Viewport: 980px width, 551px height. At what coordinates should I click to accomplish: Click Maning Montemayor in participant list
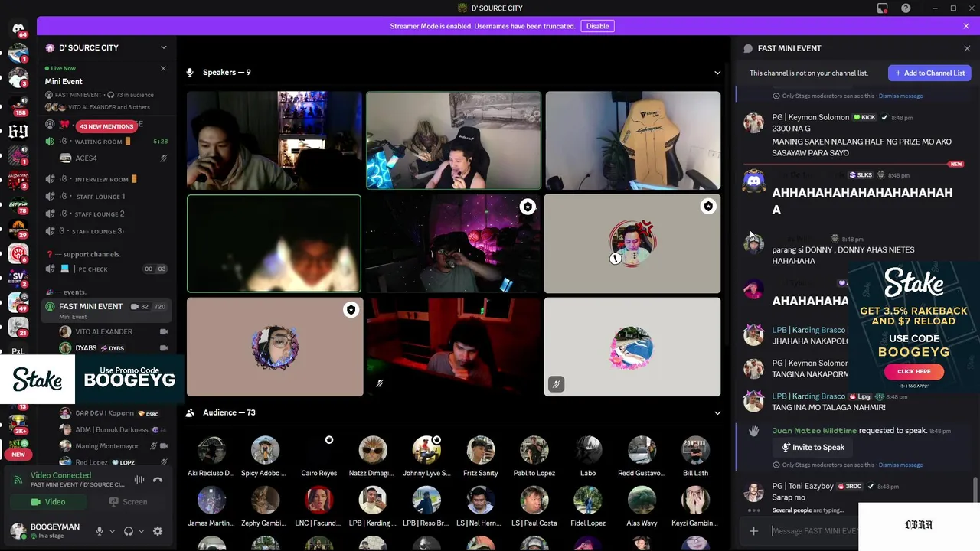click(x=114, y=446)
